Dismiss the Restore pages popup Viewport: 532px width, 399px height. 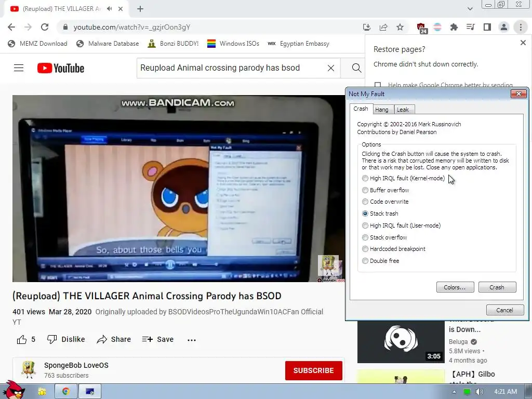point(523,43)
